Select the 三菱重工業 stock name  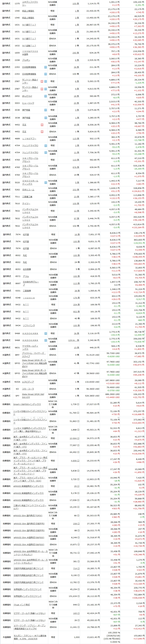tap(27, 197)
